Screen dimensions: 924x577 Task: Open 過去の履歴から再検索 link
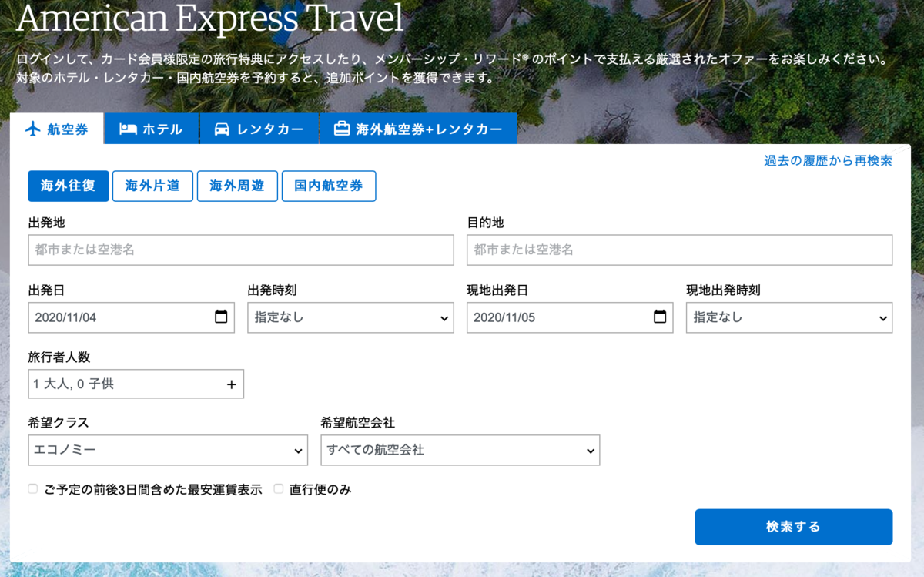(828, 160)
